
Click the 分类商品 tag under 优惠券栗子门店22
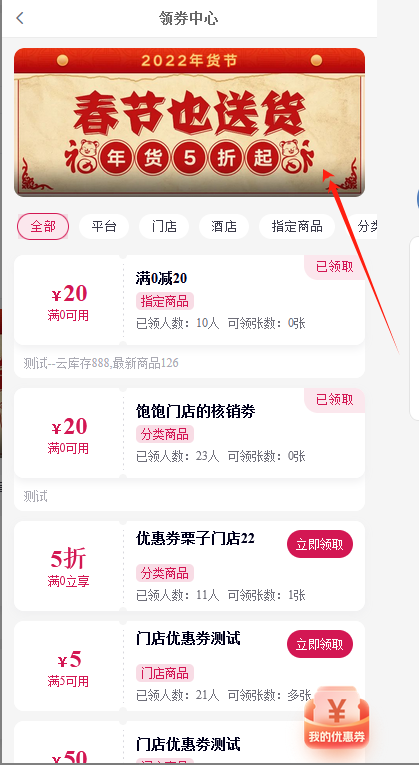click(165, 573)
